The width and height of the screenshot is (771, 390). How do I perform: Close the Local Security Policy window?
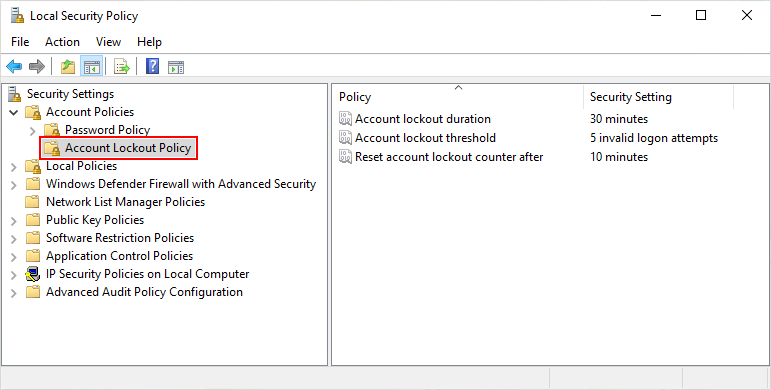tap(746, 15)
